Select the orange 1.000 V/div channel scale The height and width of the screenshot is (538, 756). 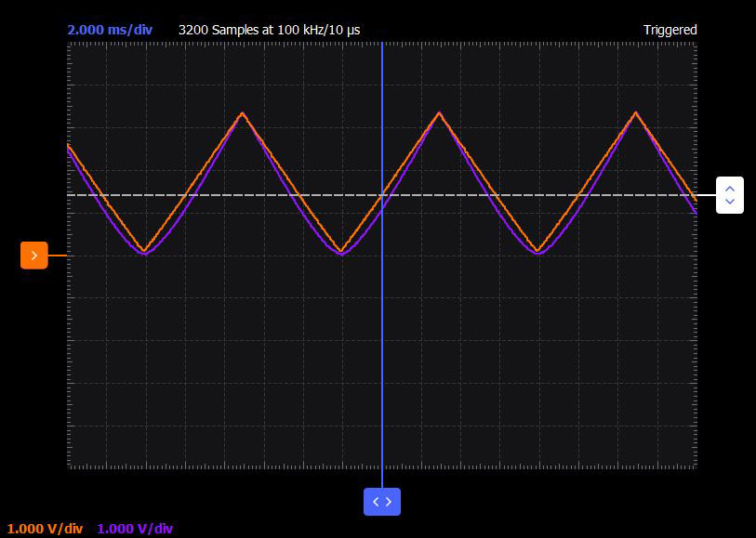45,529
